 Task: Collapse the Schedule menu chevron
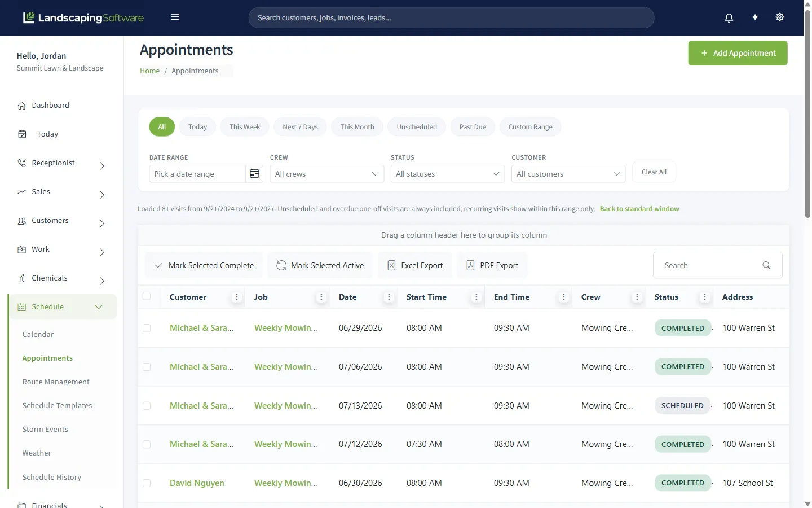(x=99, y=307)
